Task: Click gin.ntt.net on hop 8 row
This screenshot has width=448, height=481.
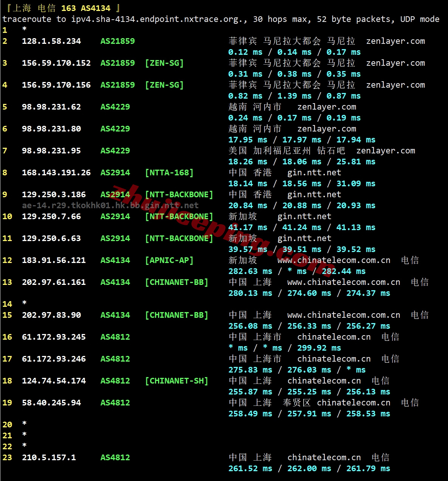Action: [314, 173]
